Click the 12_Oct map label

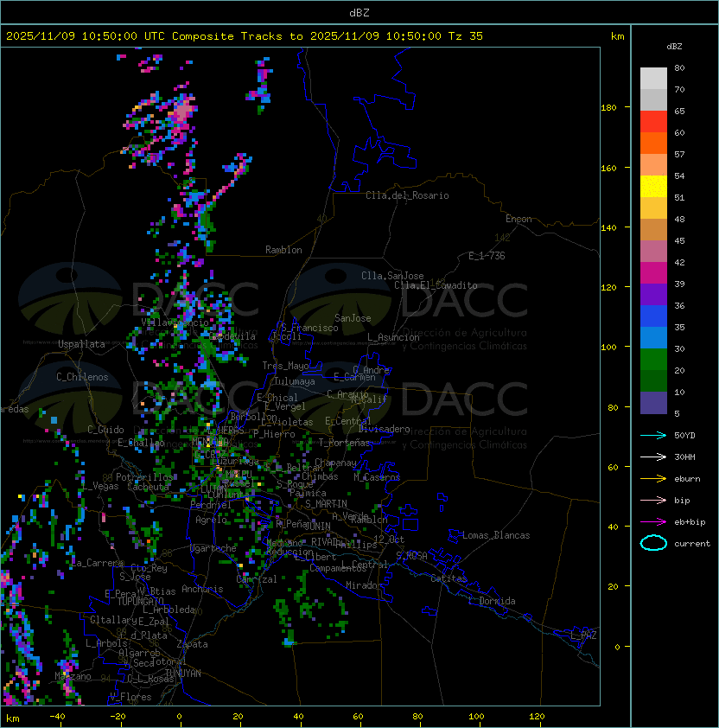pos(389,540)
